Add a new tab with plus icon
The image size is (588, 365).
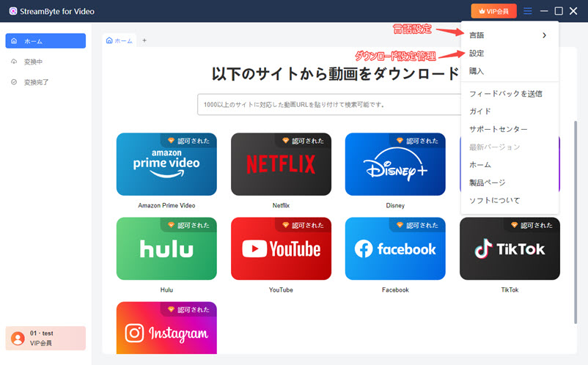[x=144, y=40]
